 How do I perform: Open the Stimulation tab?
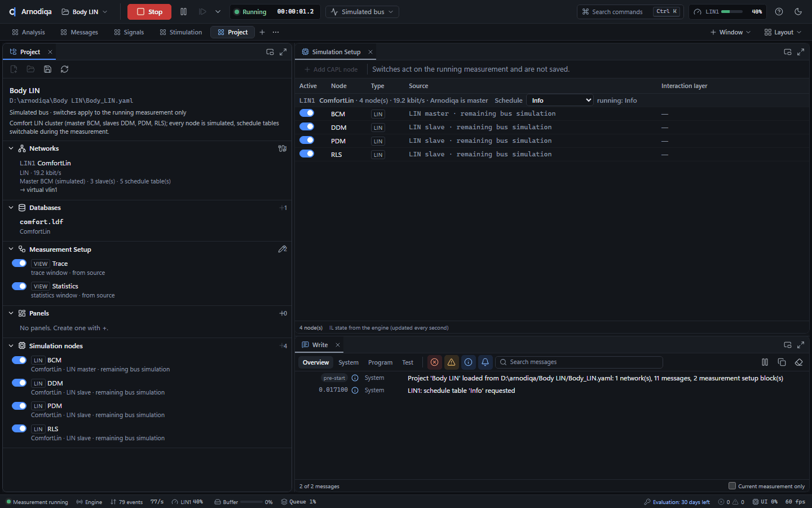click(x=180, y=32)
